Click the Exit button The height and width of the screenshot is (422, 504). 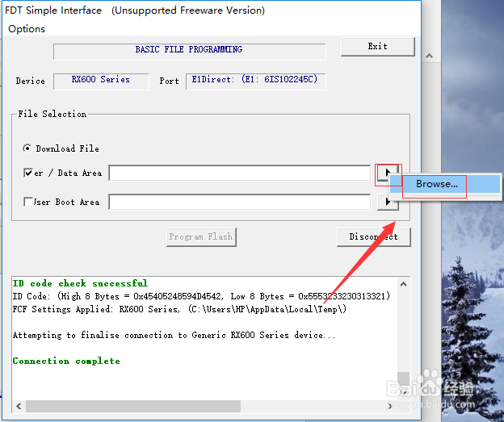378,47
